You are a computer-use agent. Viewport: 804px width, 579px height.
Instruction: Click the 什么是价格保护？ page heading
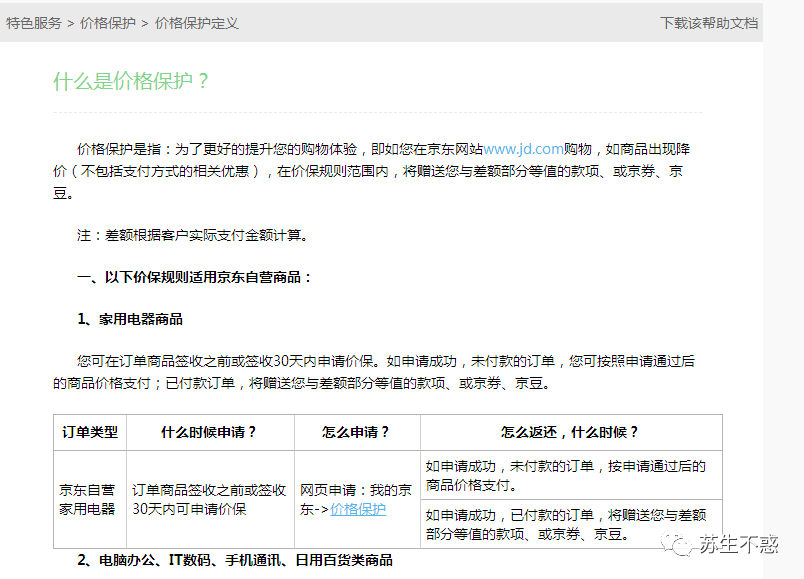pos(131,81)
